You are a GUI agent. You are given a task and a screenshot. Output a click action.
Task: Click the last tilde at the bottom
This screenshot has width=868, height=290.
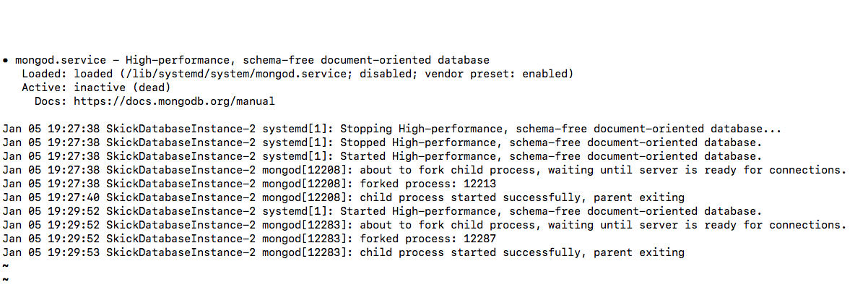(5, 278)
